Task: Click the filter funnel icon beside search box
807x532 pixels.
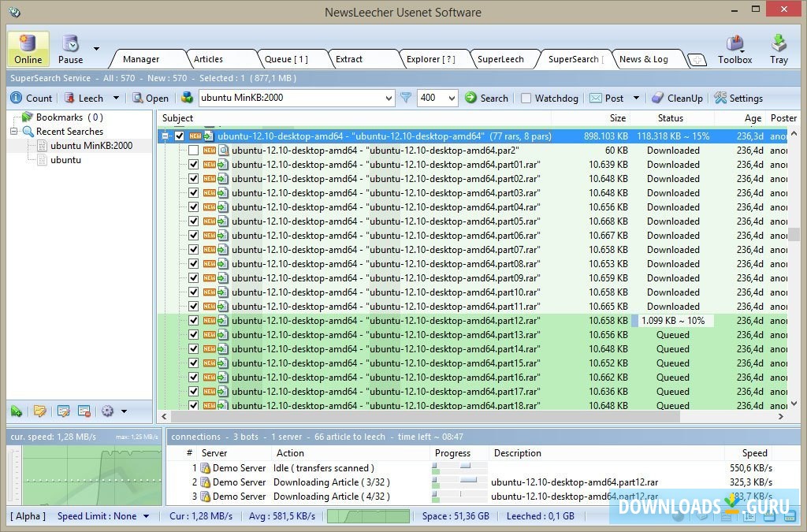Action: pos(406,98)
